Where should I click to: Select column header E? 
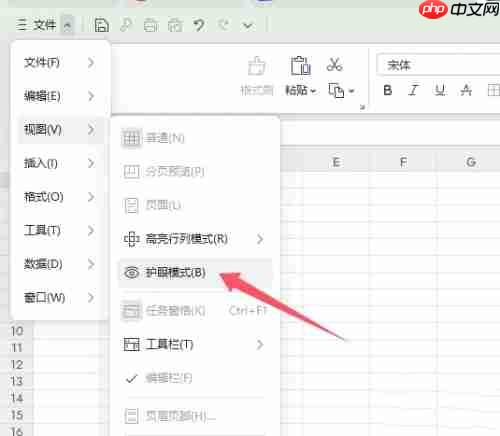pyautogui.click(x=336, y=162)
